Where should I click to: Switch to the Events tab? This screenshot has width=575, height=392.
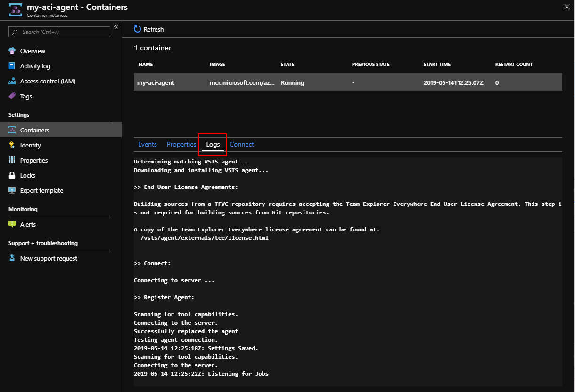pyautogui.click(x=148, y=144)
